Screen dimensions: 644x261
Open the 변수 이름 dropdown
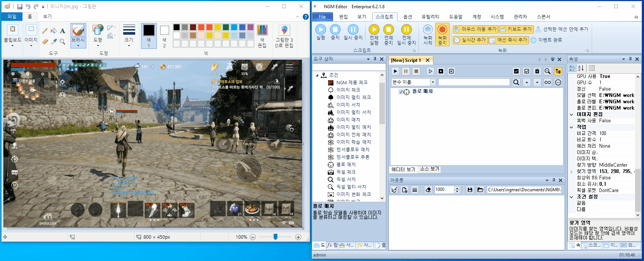433,82
